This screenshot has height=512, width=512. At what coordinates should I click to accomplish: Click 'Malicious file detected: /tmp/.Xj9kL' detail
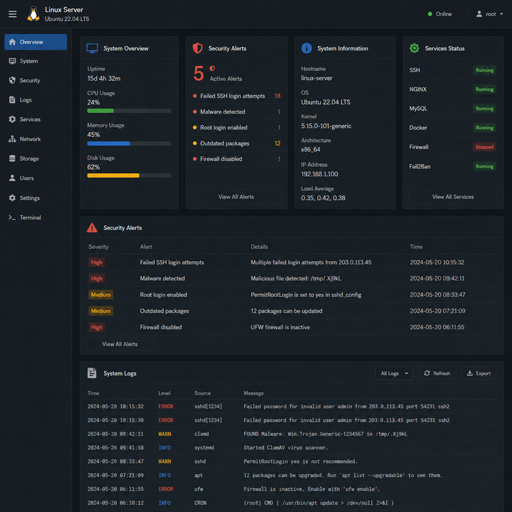coord(296,278)
